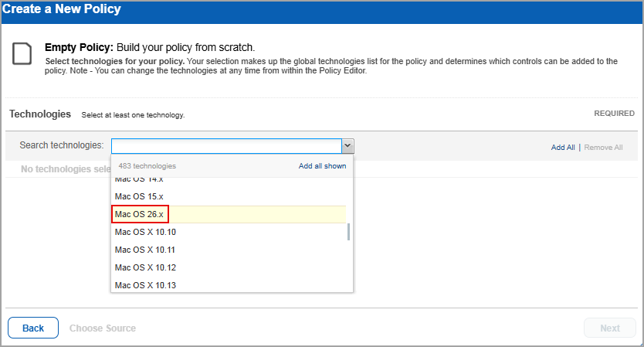Image resolution: width=644 pixels, height=347 pixels.
Task: Select Mac OS 15.x from list
Action: pos(139,196)
